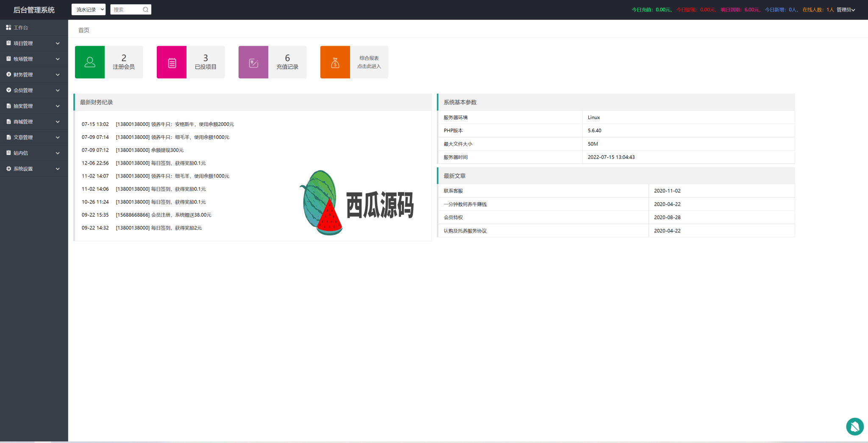Select 会员管理 in the sidebar
This screenshot has height=443, width=868.
[x=23, y=90]
